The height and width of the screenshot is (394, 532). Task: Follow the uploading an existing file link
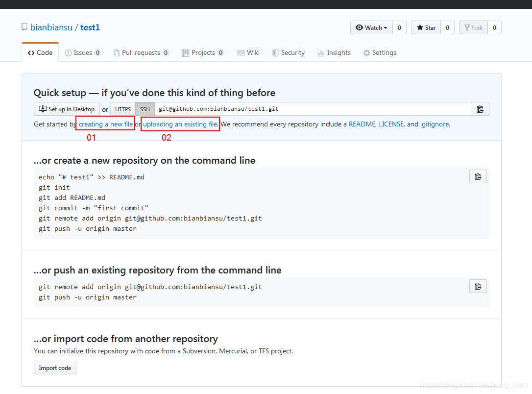[x=180, y=124]
